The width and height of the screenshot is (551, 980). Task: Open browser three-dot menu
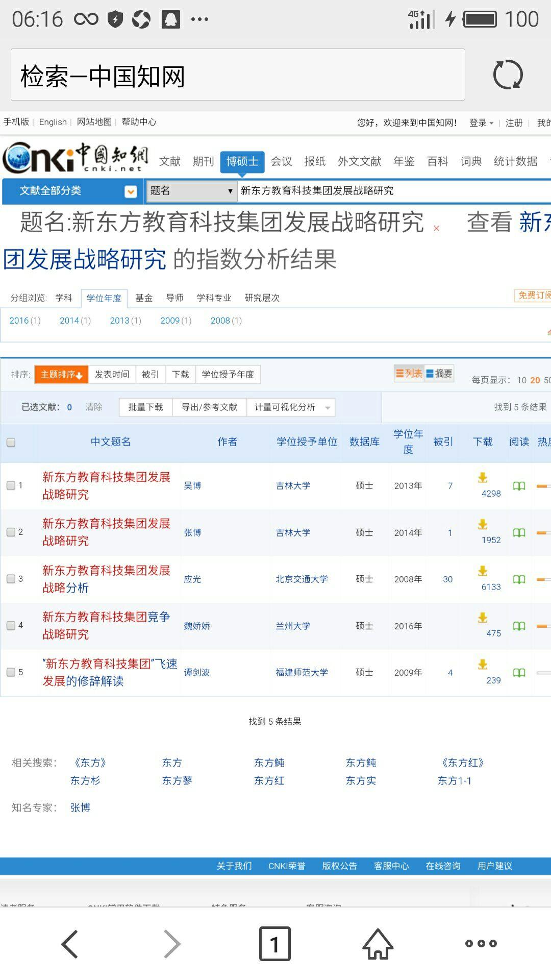click(x=481, y=943)
